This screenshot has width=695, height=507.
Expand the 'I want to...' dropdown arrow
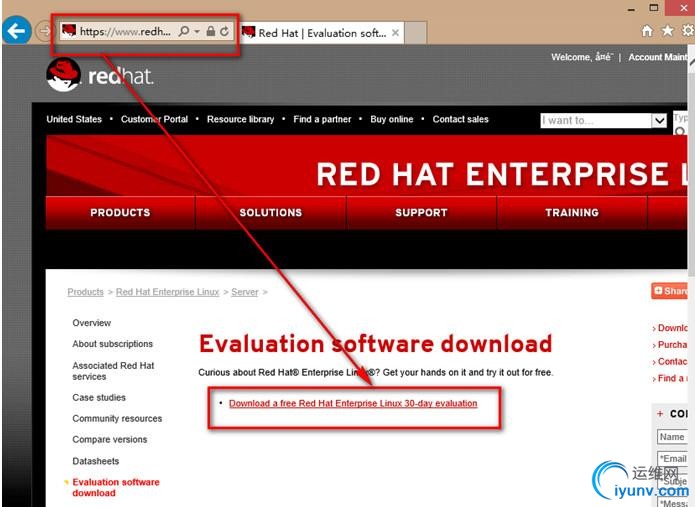point(659,121)
